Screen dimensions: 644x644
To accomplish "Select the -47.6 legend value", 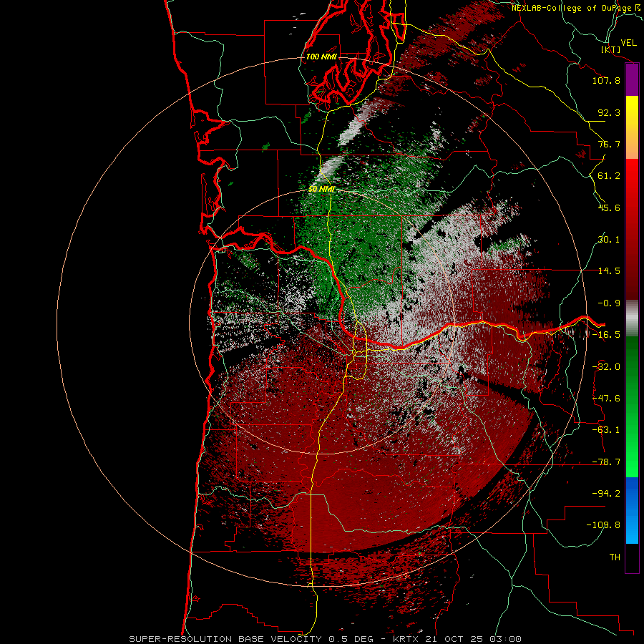I will 606,399.
